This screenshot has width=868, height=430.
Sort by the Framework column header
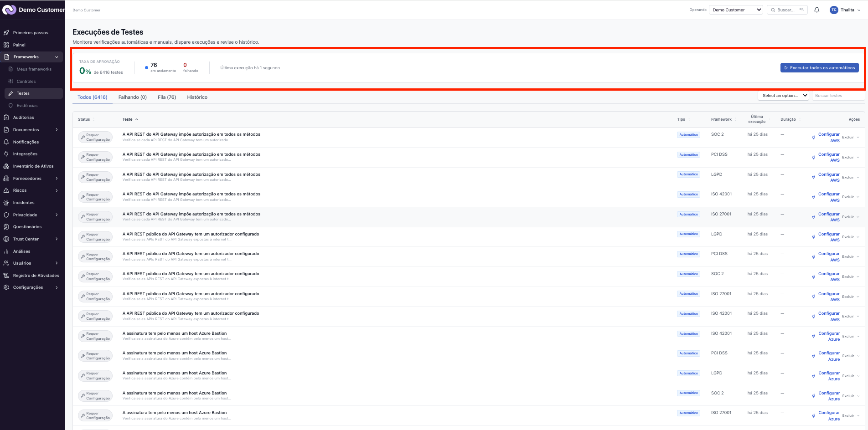click(723, 119)
